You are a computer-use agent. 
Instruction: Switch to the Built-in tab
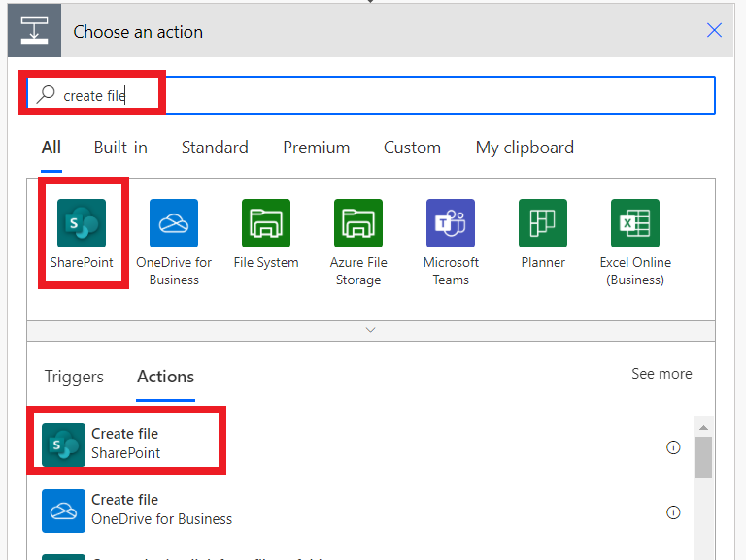pyautogui.click(x=120, y=148)
